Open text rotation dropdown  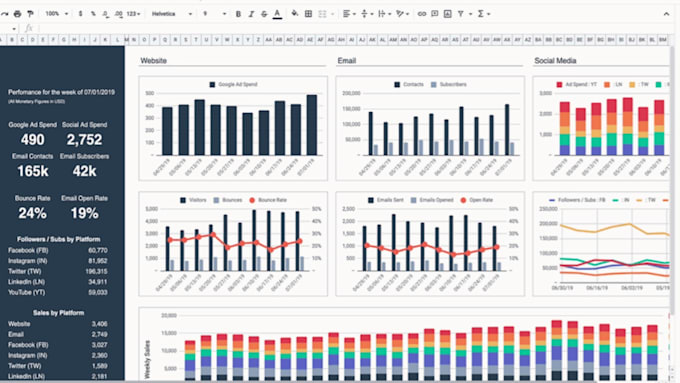pyautogui.click(x=402, y=14)
